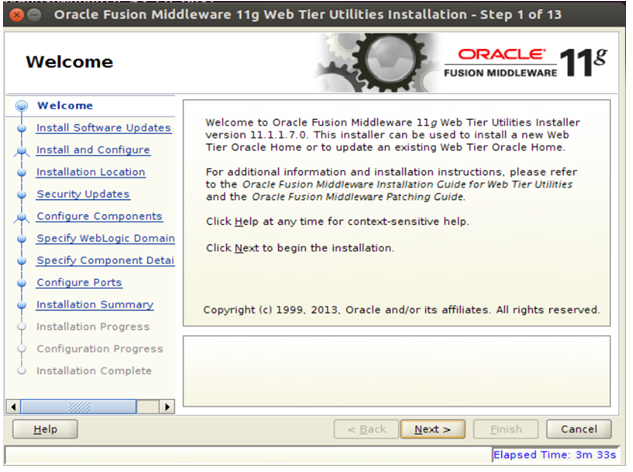Click the Configure Ports bullet icon
The height and width of the screenshot is (472, 633).
coord(22,283)
